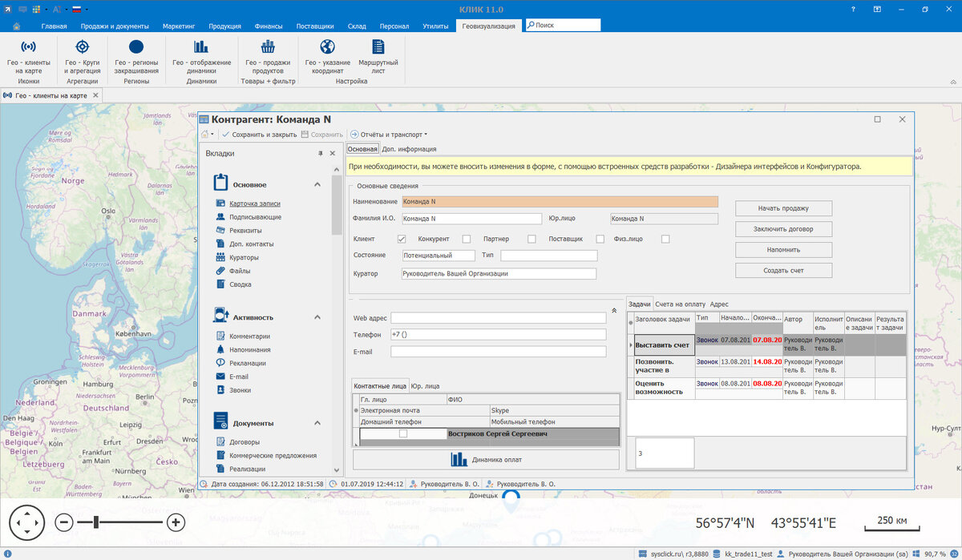This screenshot has height=560, width=962.
Task: Collapse the Документы sidebar group
Action: [317, 423]
